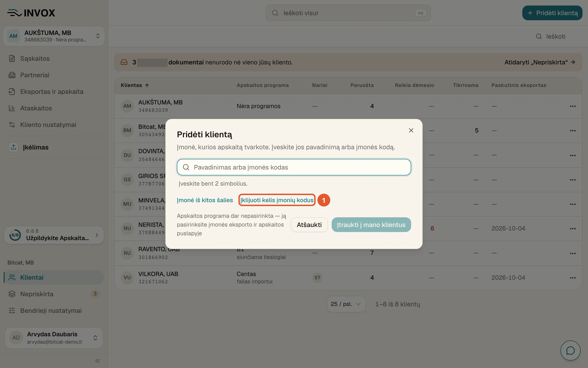Focus the Ieškoti visur global search
The image size is (588, 368).
point(348,13)
